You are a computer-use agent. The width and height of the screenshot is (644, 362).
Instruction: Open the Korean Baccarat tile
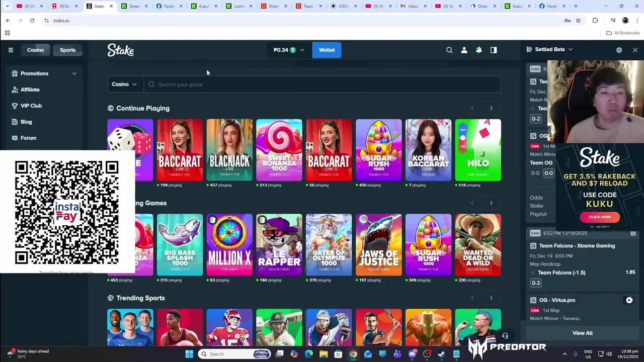(x=428, y=150)
